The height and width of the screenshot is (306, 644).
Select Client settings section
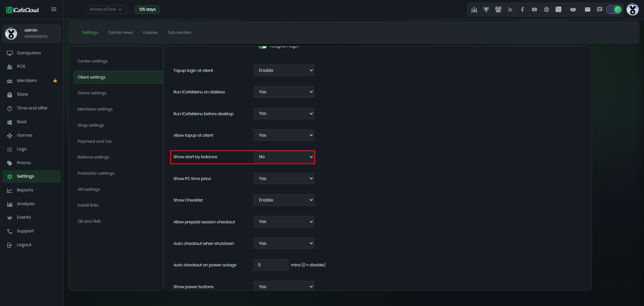click(118, 77)
